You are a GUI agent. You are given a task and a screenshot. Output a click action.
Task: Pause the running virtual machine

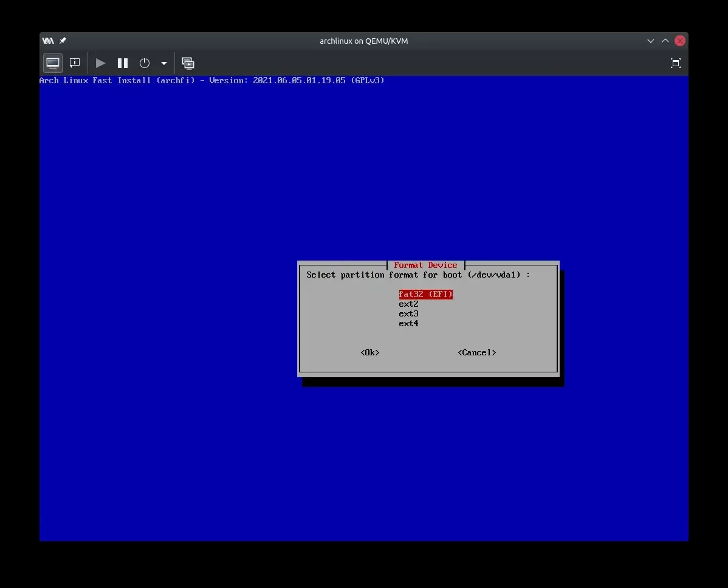[x=123, y=63]
